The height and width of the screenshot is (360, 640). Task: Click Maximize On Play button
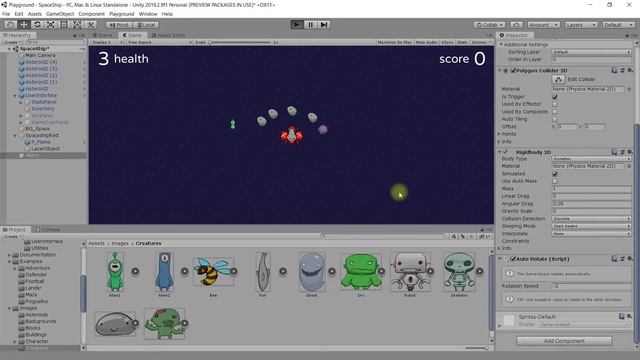click(394, 42)
